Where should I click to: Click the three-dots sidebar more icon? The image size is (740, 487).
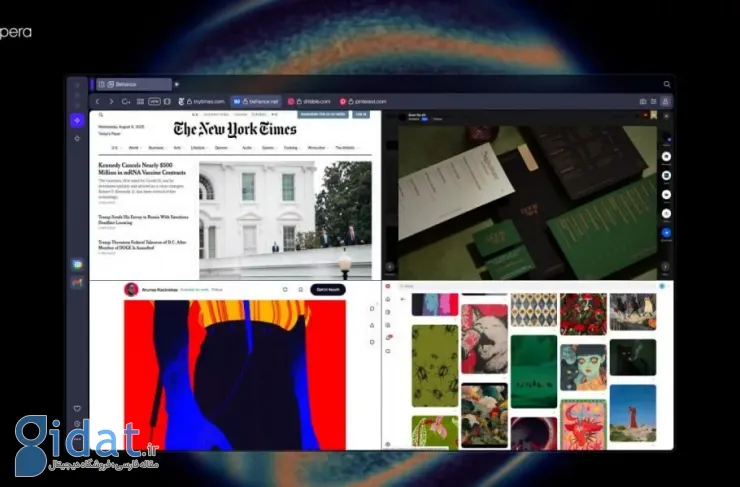click(x=77, y=438)
